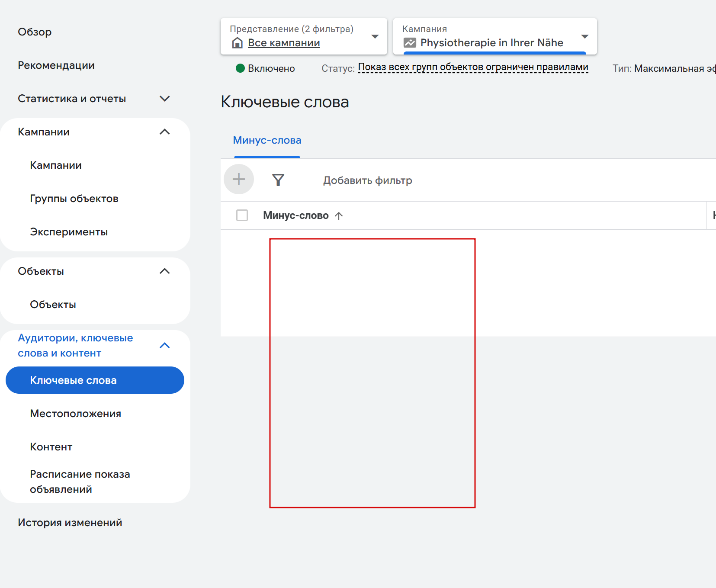Image resolution: width=716 pixels, height=588 pixels.
Task: Click the Все кампании link
Action: click(x=284, y=43)
